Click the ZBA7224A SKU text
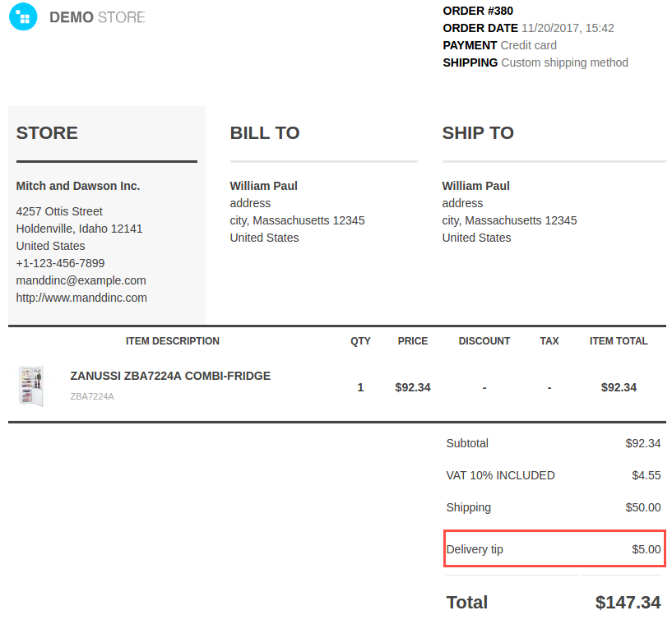 click(x=92, y=396)
